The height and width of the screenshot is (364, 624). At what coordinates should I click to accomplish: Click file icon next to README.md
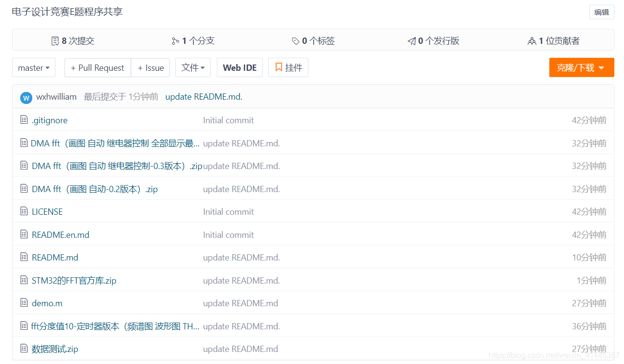(24, 257)
